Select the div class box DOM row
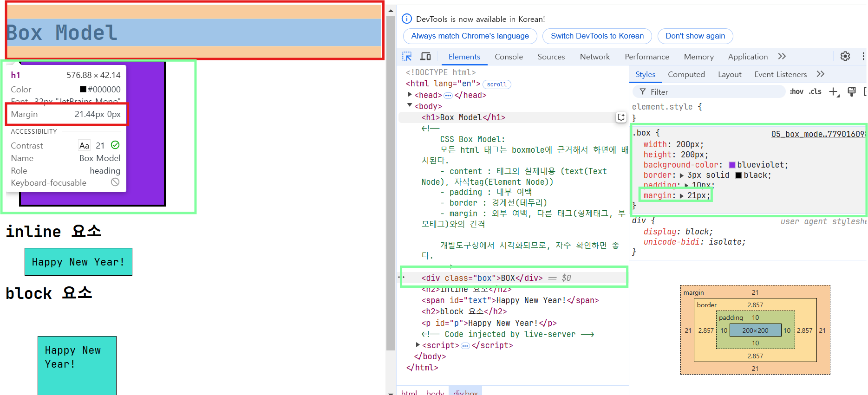Viewport: 868px width, 395px height. [x=513, y=278]
